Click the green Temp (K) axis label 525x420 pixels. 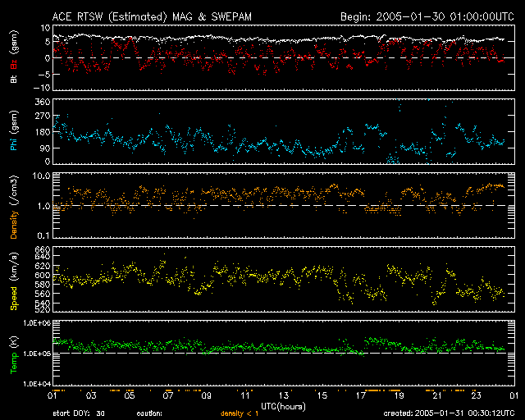[x=13, y=354]
